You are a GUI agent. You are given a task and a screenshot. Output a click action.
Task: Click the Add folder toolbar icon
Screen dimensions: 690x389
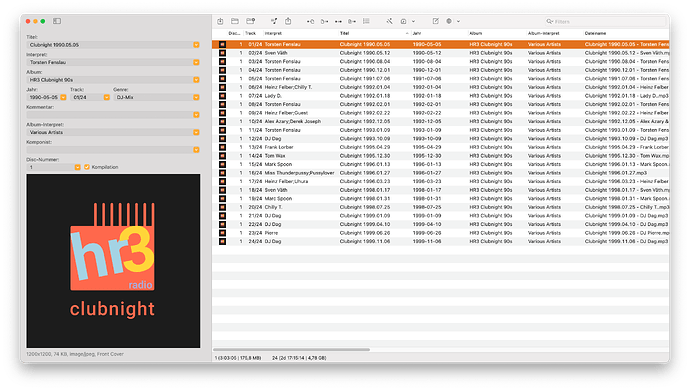pyautogui.click(x=250, y=21)
